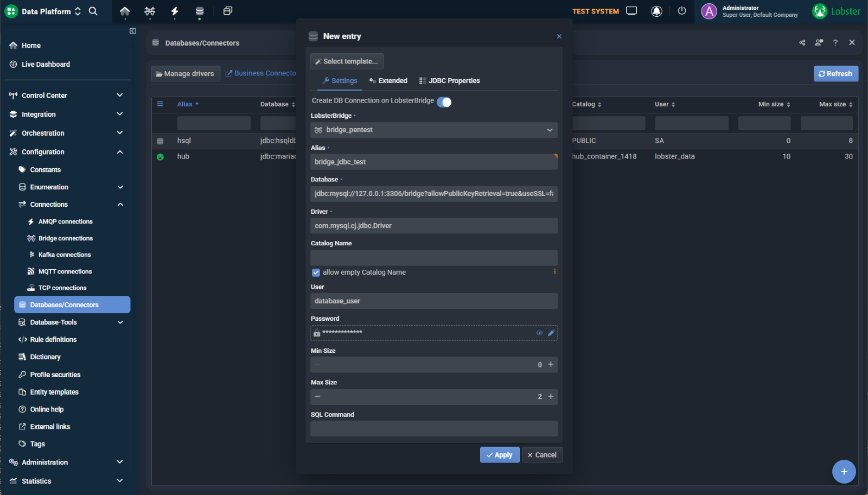Expand Orchestration menu
The height and width of the screenshot is (495, 868).
[x=66, y=133]
